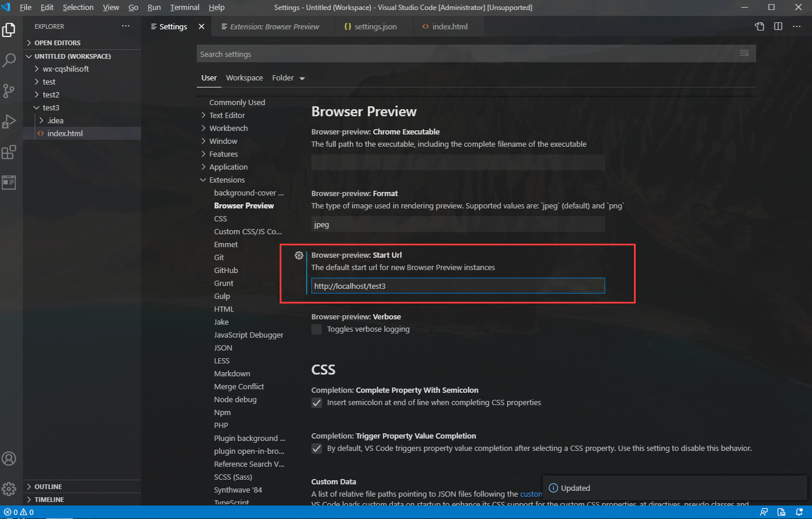Viewport: 812px width, 519px height.
Task: Open the Selection menu
Action: tap(78, 7)
